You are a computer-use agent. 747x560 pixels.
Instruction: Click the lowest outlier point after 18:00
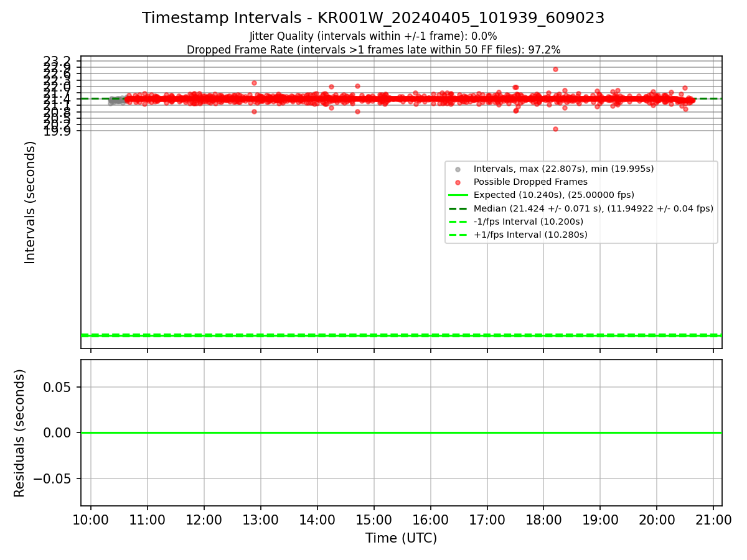555,129
